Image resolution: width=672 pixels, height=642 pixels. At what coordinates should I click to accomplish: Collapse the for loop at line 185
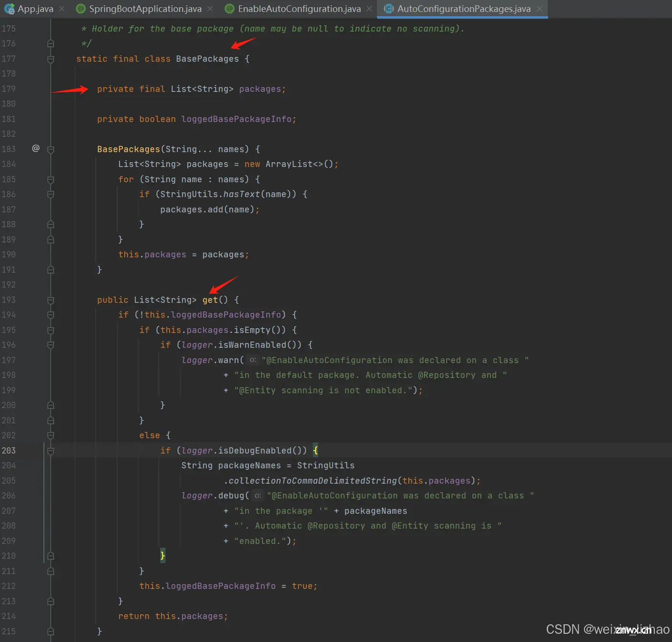(51, 179)
